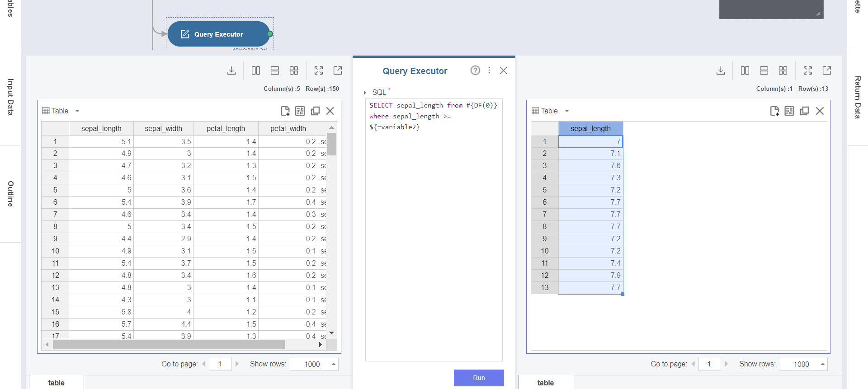The height and width of the screenshot is (389, 868).
Task: Close the input table view
Action: click(330, 111)
